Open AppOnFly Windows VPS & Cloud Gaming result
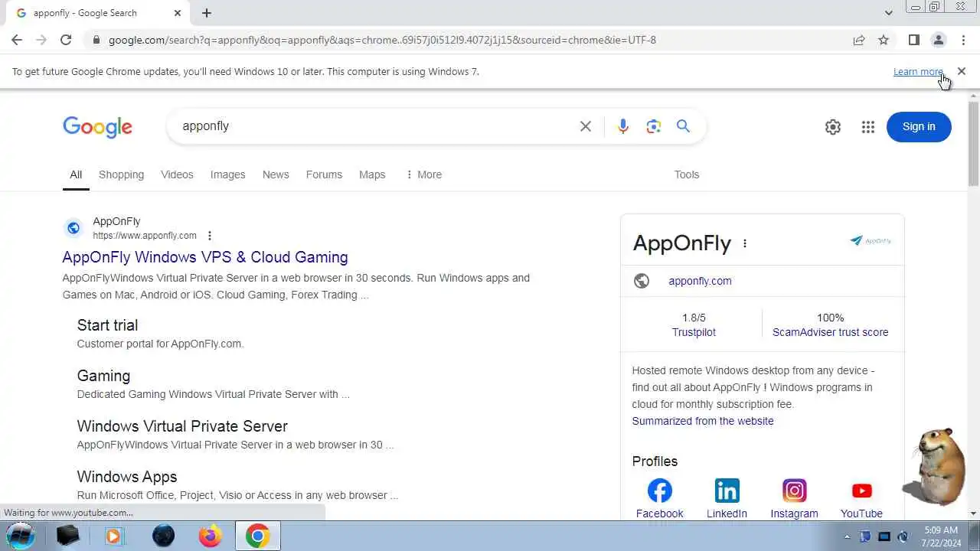This screenshot has width=980, height=551. point(205,257)
